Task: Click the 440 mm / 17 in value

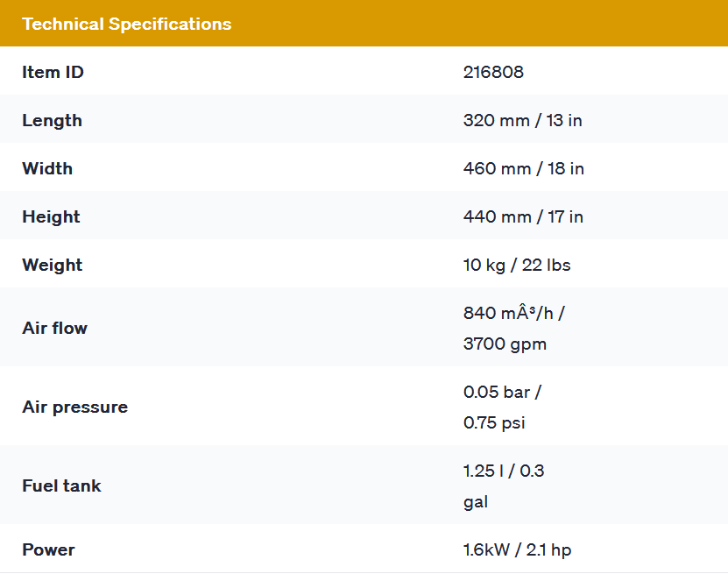Action: [523, 216]
